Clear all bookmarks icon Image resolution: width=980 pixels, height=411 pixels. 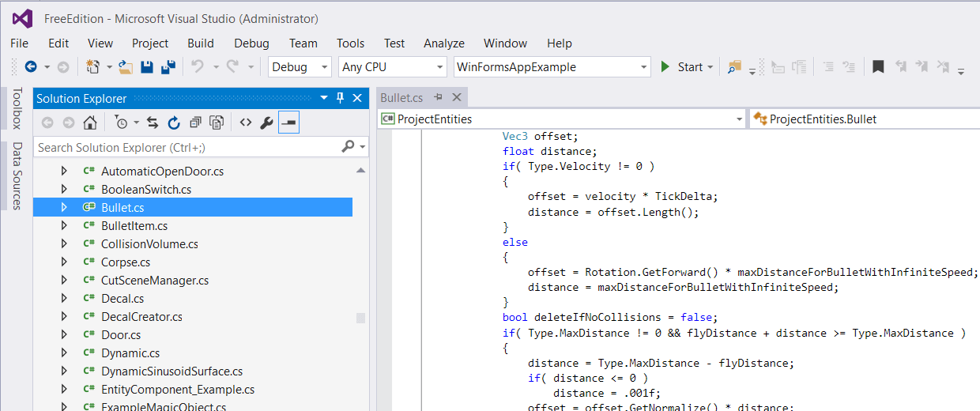coord(943,67)
